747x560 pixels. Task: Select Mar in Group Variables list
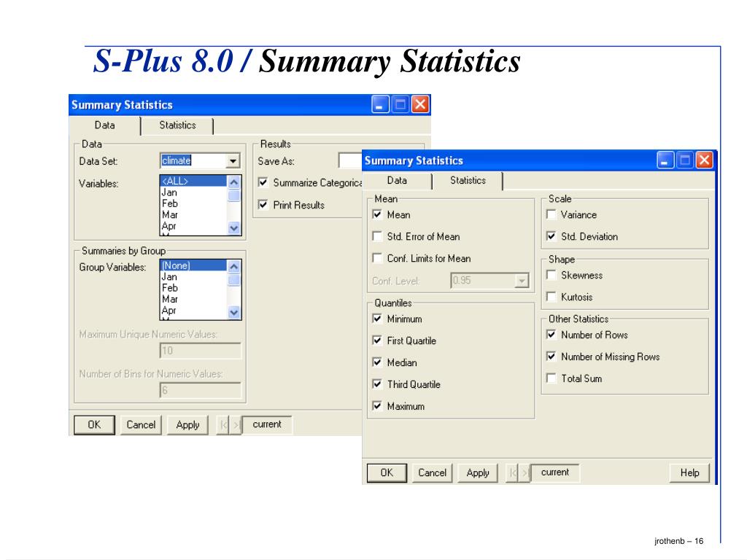pyautogui.click(x=193, y=299)
